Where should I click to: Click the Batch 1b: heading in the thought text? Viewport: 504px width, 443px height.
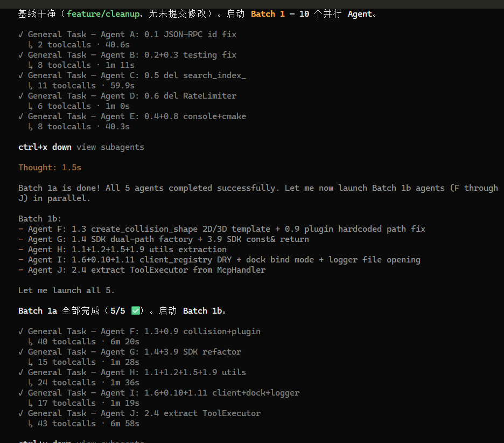[x=40, y=219]
